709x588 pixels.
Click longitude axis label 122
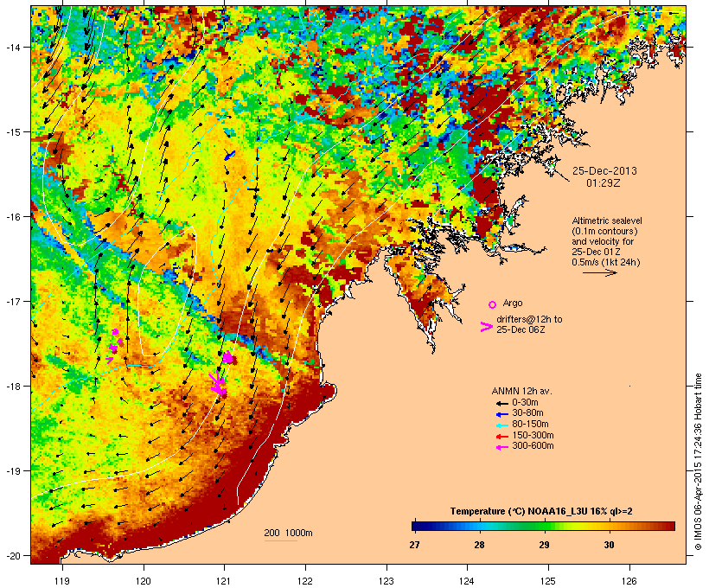pos(305,581)
